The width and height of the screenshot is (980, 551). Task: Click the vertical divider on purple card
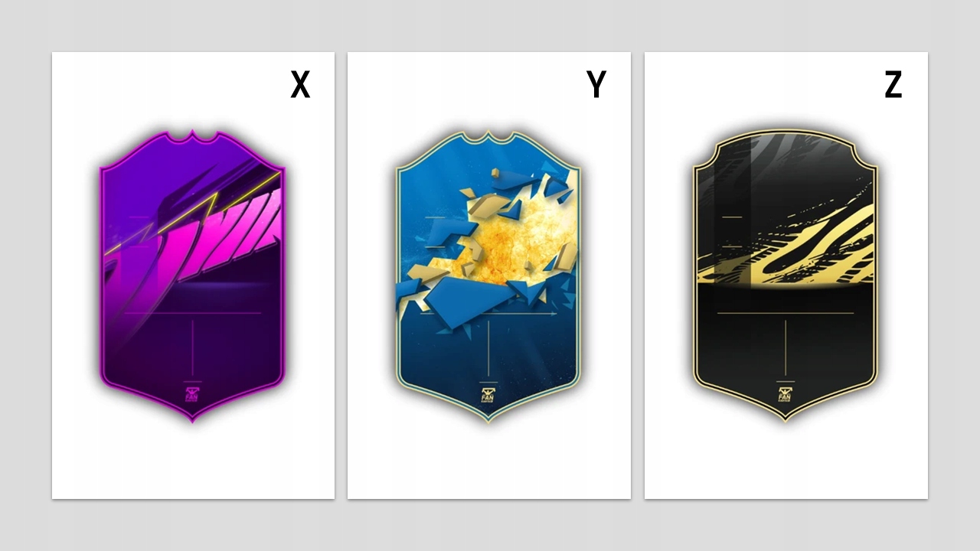click(x=192, y=348)
